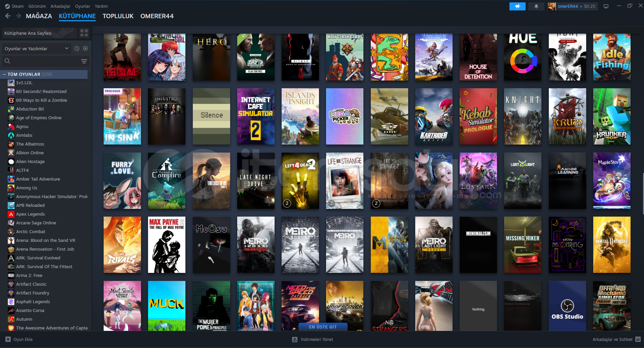Click EN ÜSTE GİT button
Viewport: 644px width, 348px height.
click(323, 327)
